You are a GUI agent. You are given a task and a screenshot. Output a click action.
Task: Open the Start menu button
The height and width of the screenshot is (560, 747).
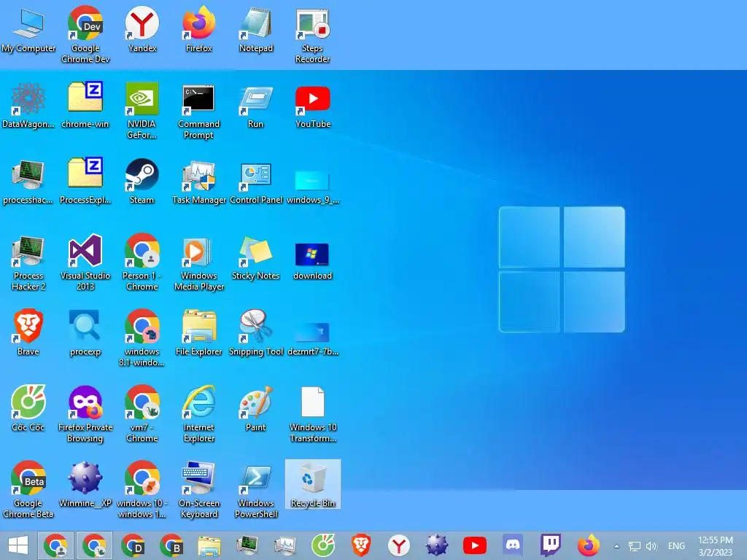point(18,545)
